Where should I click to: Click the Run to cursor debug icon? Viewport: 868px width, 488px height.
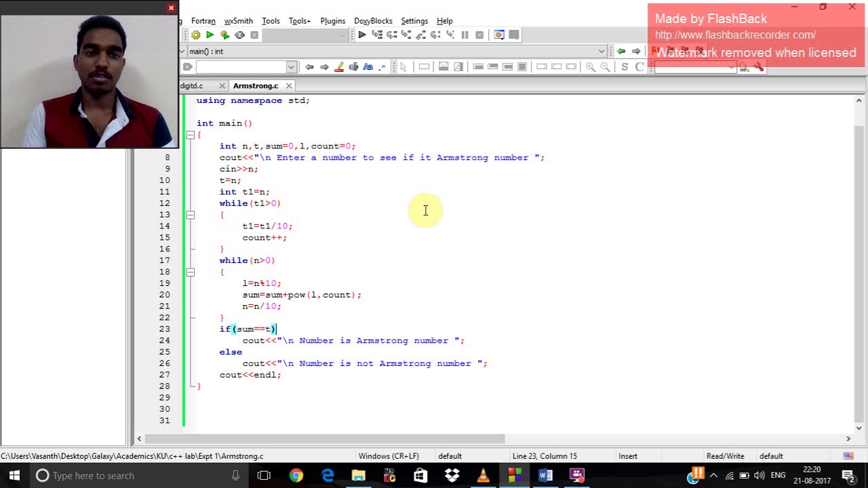click(x=377, y=35)
